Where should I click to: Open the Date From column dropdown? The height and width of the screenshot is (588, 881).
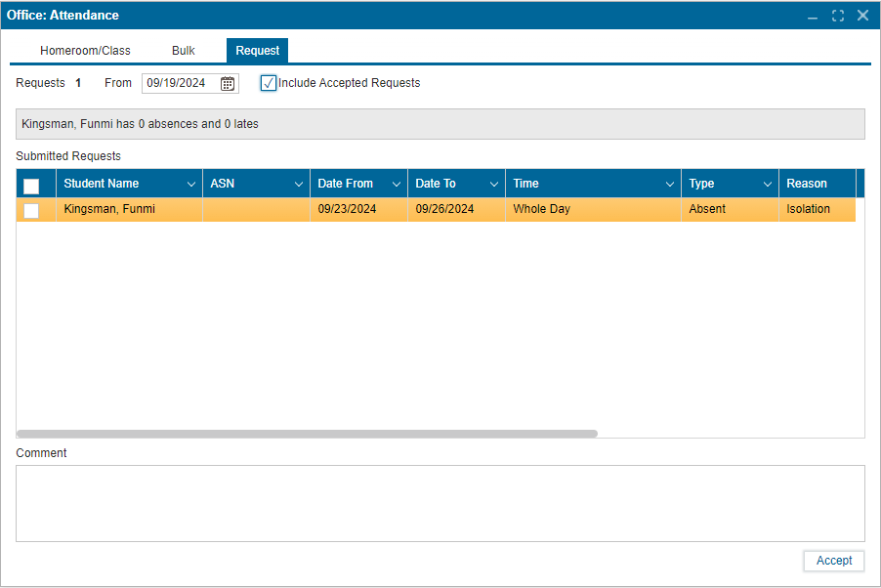[397, 185]
